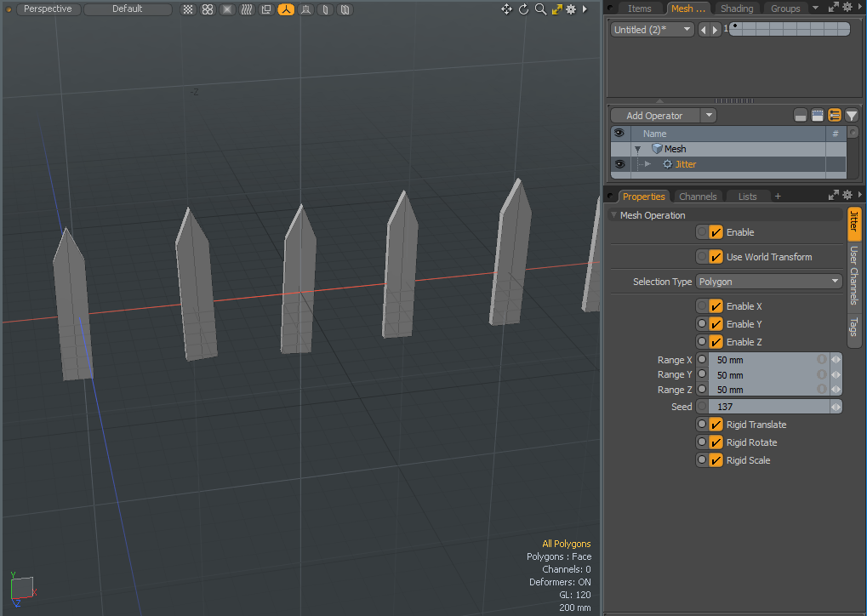The image size is (867, 616).
Task: Click the highlighted orange viewport toolbar icon
Action: pyautogui.click(x=286, y=9)
